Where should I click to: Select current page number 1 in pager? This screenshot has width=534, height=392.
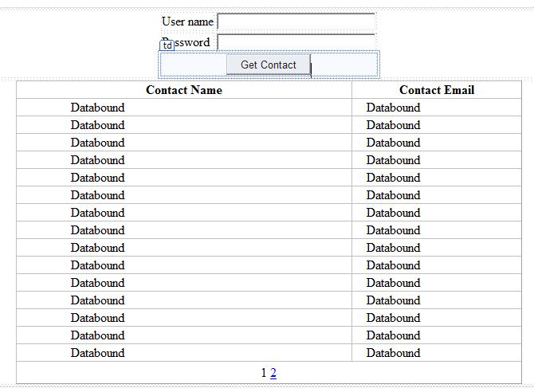(x=264, y=372)
